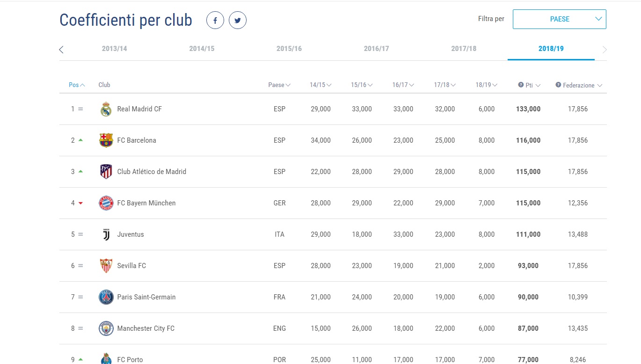Open the Manchester City FC club link
The image size is (641, 364).
[x=146, y=328]
